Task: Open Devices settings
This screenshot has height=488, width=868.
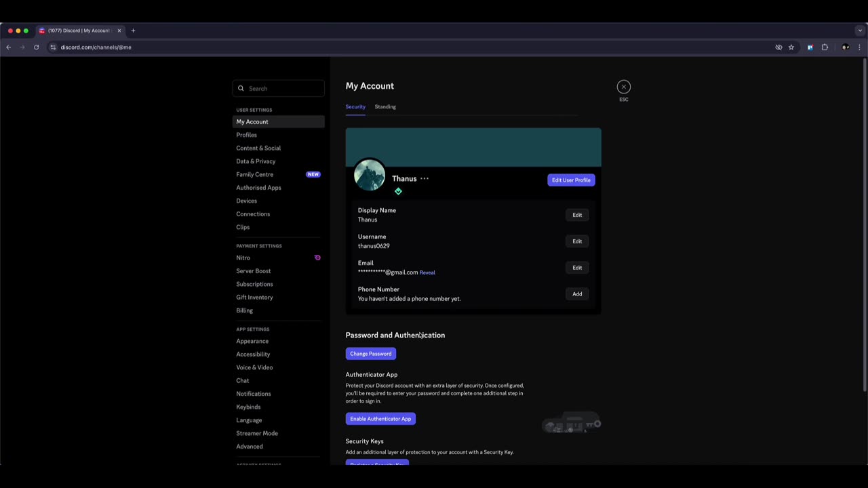Action: tap(279, 201)
